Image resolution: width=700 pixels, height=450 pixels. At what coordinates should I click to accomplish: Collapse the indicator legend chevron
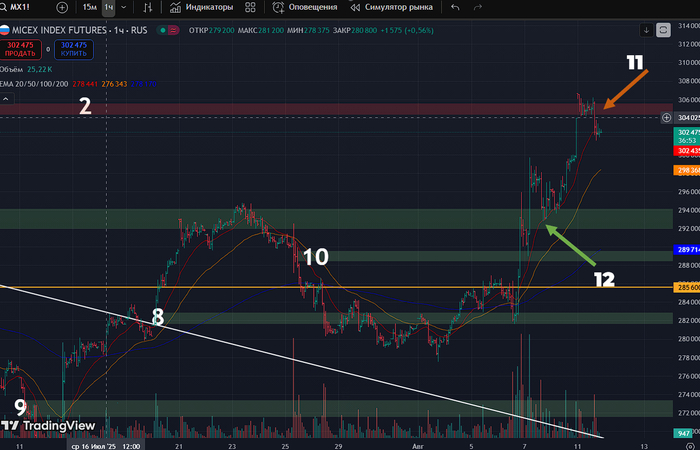click(x=6, y=98)
